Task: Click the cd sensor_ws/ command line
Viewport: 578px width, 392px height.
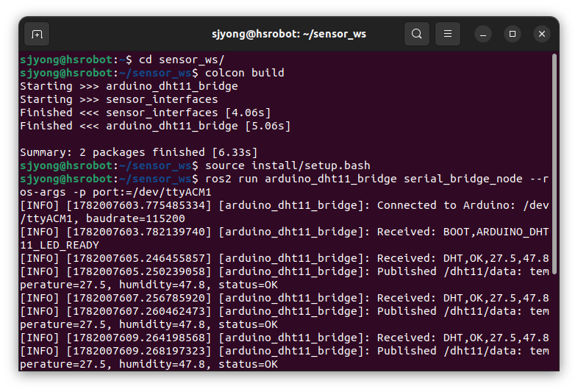Action: pyautogui.click(x=122, y=60)
